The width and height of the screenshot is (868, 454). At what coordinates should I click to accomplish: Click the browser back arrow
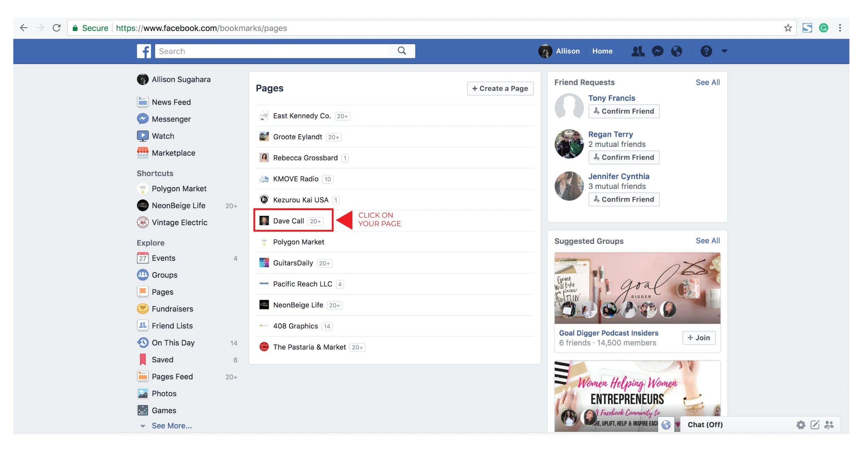24,28
